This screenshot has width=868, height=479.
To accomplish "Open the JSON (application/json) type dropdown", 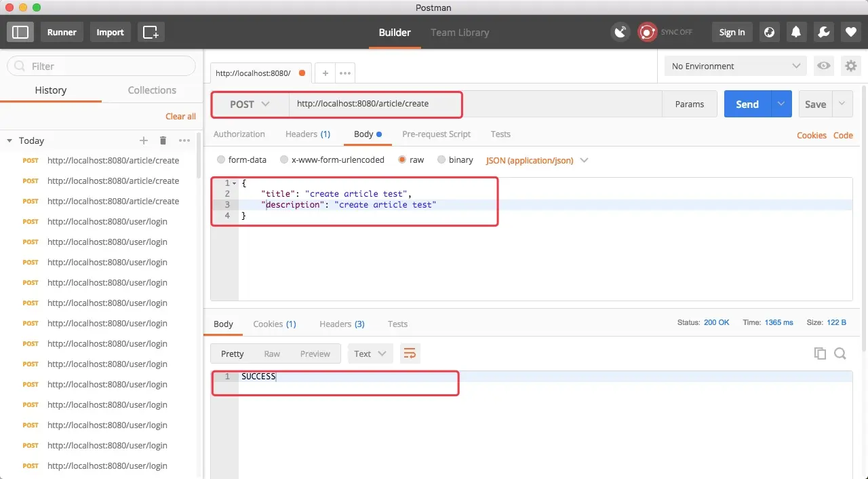I will point(537,160).
